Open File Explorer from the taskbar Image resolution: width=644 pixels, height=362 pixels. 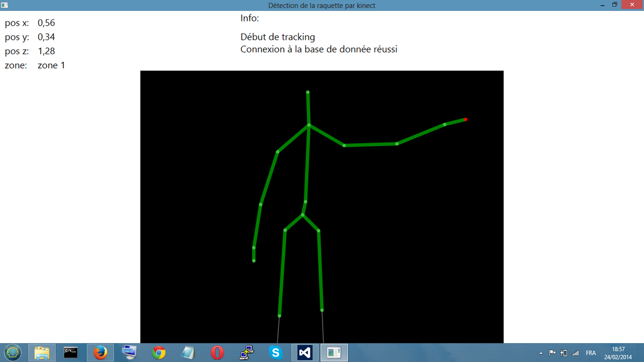pos(42,352)
